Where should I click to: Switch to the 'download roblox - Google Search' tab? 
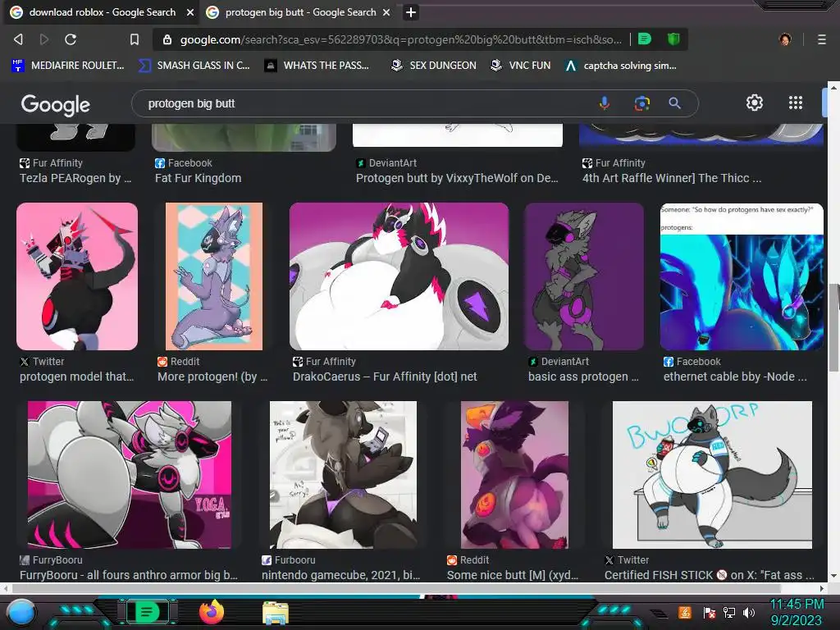pyautogui.click(x=102, y=12)
